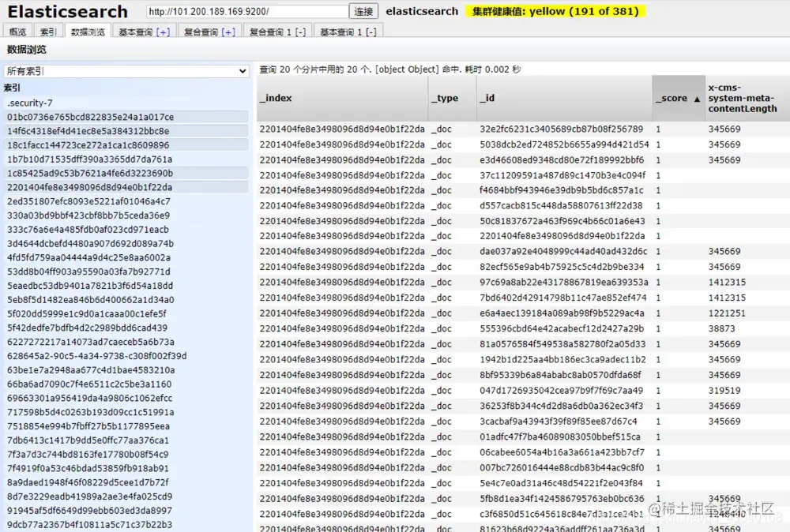
Task: Select index 5f020dd5999e1c9d0a1caaa00c1efe5f
Action: click(126, 314)
